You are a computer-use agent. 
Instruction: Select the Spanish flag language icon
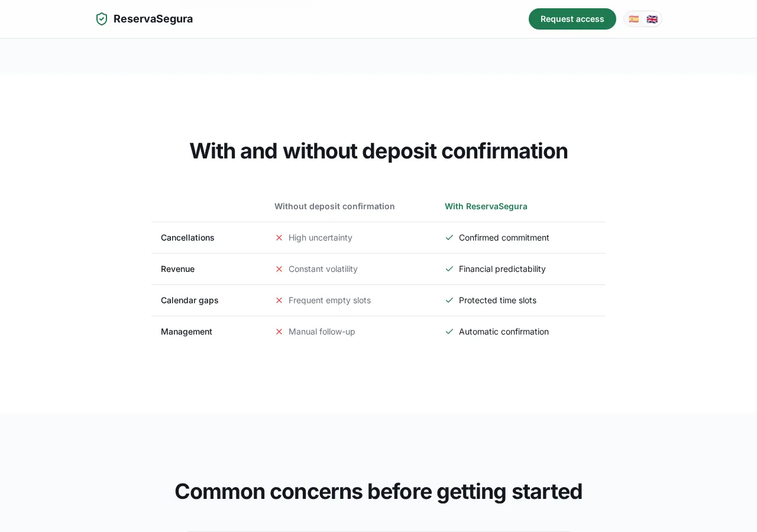[634, 19]
